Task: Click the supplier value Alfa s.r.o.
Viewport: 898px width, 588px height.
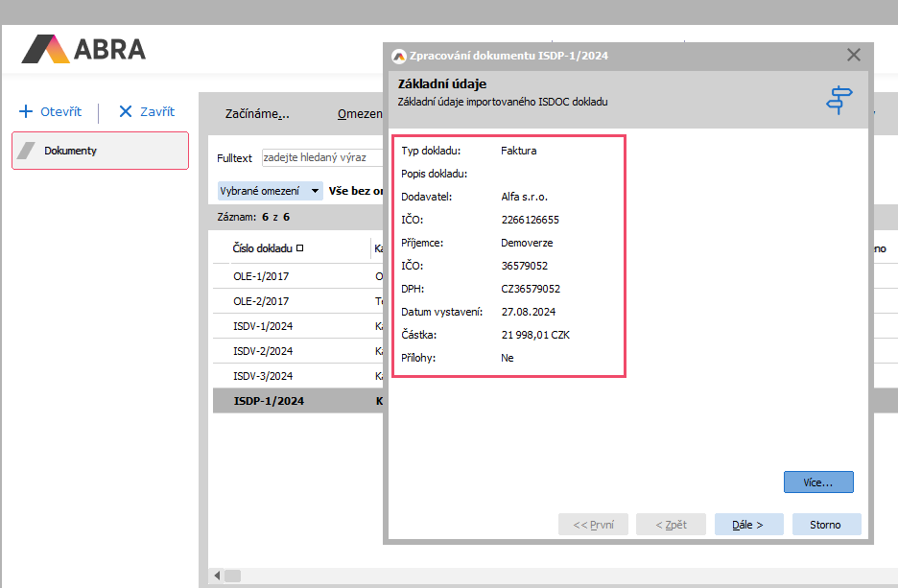Action: click(x=524, y=197)
